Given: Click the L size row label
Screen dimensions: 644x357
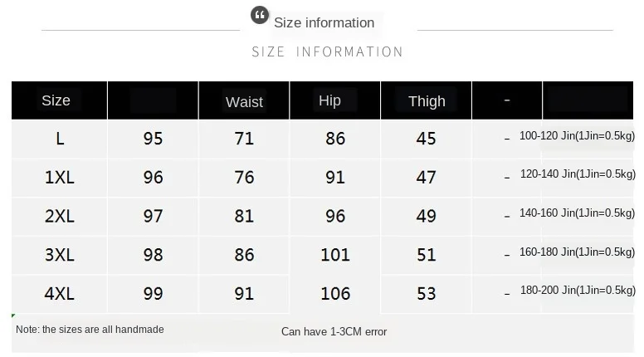Looking at the screenshot, I should pos(60,139).
